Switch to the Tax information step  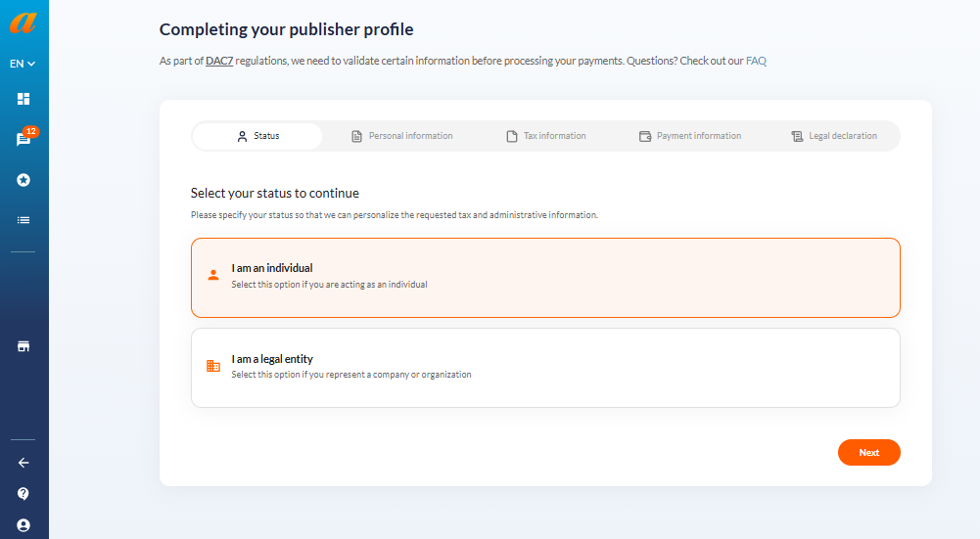(x=545, y=136)
